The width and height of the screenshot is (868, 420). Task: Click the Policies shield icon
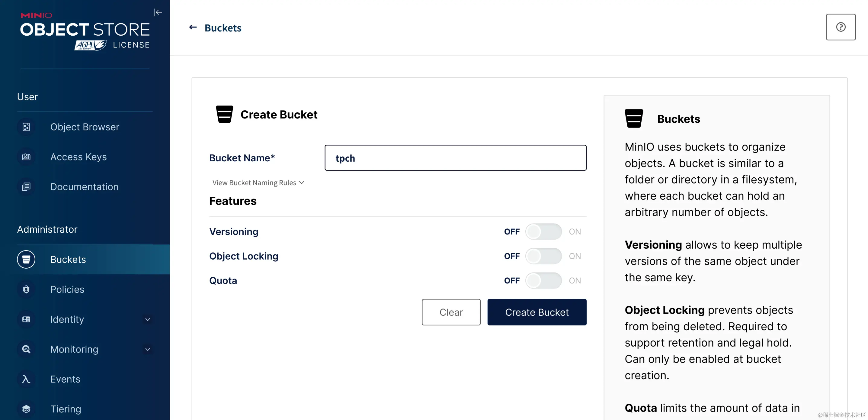(26, 289)
